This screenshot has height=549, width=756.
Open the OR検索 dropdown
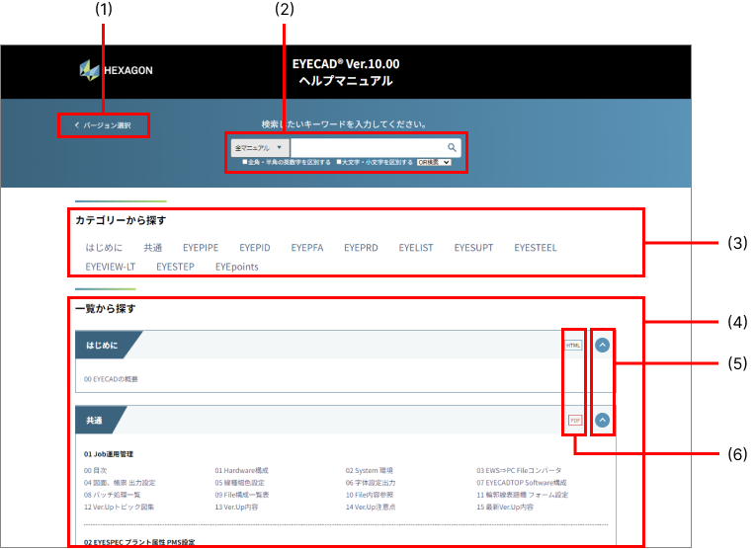point(434,162)
